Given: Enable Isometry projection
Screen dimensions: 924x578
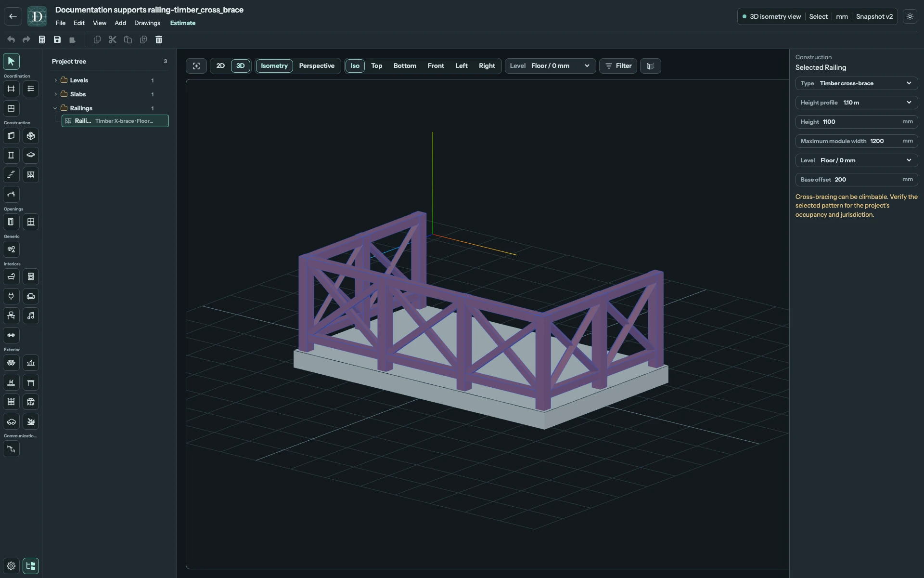Looking at the screenshot, I should [274, 66].
